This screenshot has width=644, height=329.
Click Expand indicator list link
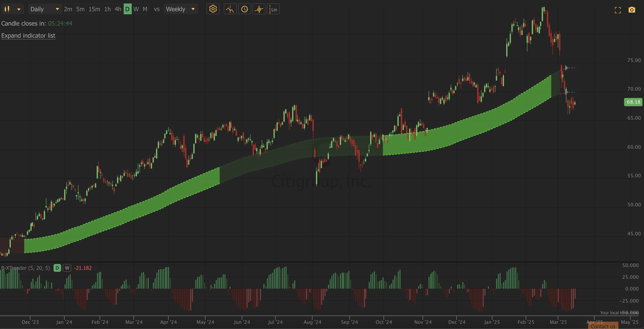(28, 36)
